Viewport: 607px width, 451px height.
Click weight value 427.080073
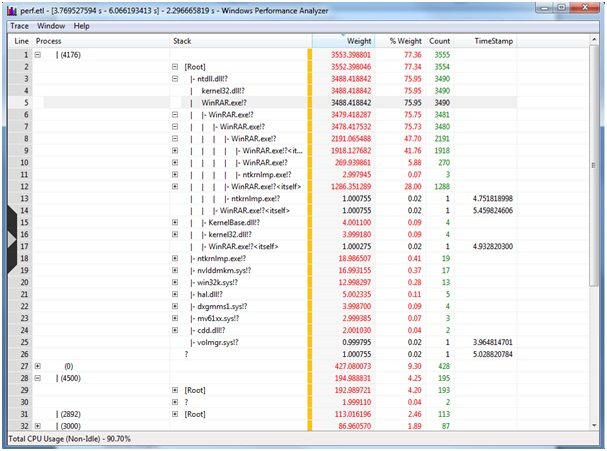tap(353, 366)
